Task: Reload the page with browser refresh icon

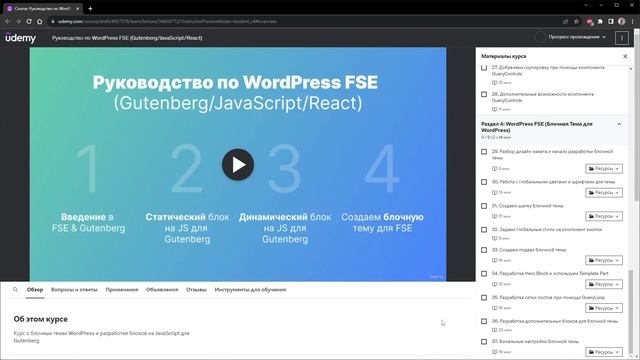Action: [x=29, y=21]
